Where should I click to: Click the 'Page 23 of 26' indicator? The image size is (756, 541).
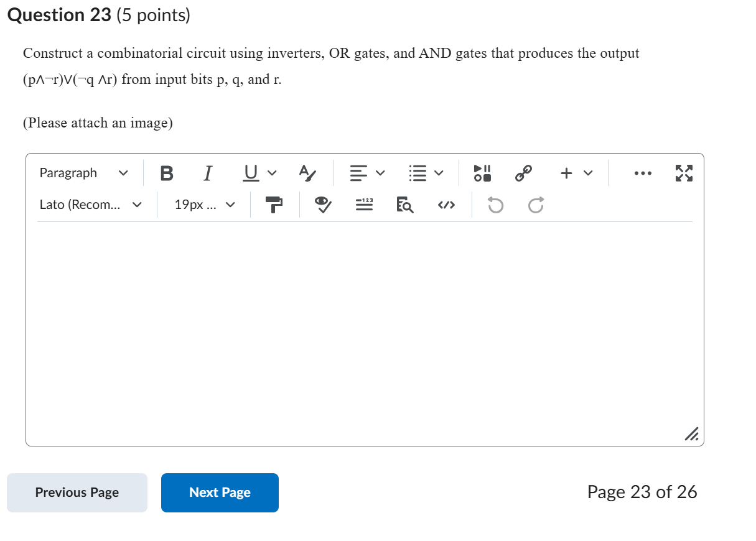[x=642, y=492]
